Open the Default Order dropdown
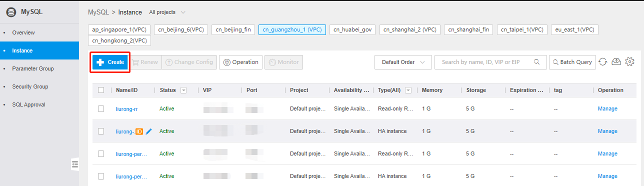The width and height of the screenshot is (644, 186). tap(402, 62)
